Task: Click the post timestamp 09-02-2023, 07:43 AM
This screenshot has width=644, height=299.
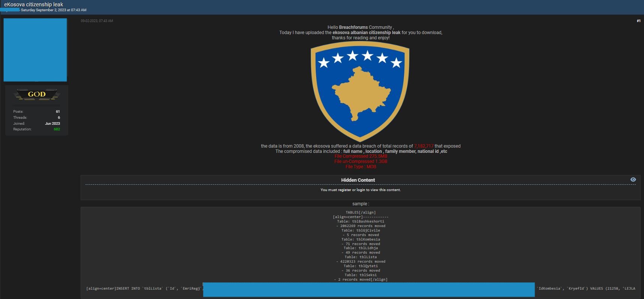Action: 97,21
